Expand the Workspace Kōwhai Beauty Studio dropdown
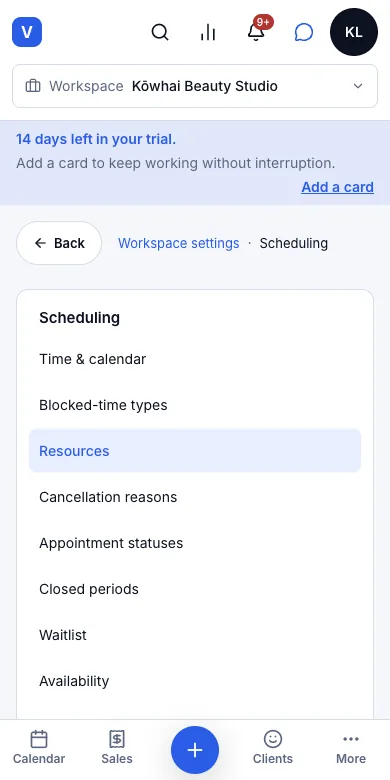This screenshot has width=390, height=780. [x=195, y=86]
